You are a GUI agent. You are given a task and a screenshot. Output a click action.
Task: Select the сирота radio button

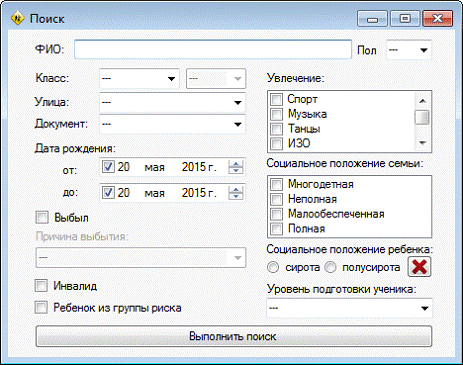click(x=273, y=267)
